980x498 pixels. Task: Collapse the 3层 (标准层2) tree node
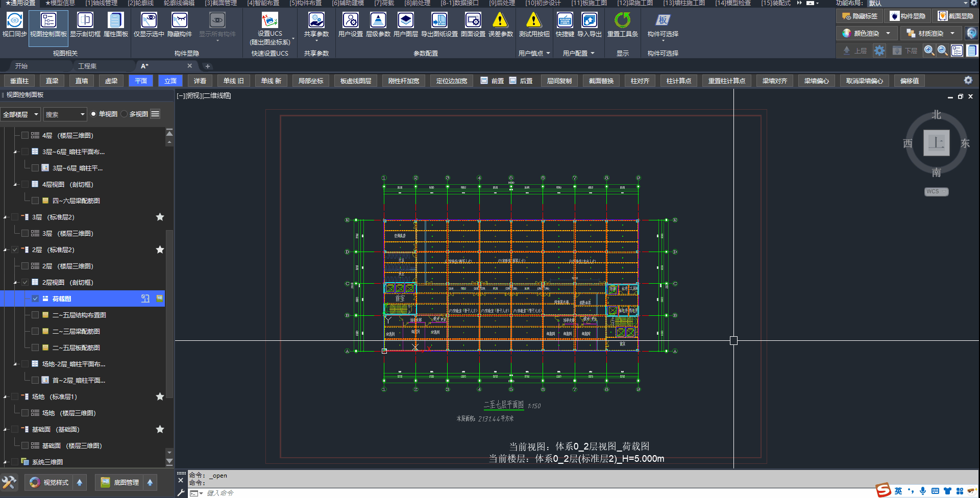5,217
